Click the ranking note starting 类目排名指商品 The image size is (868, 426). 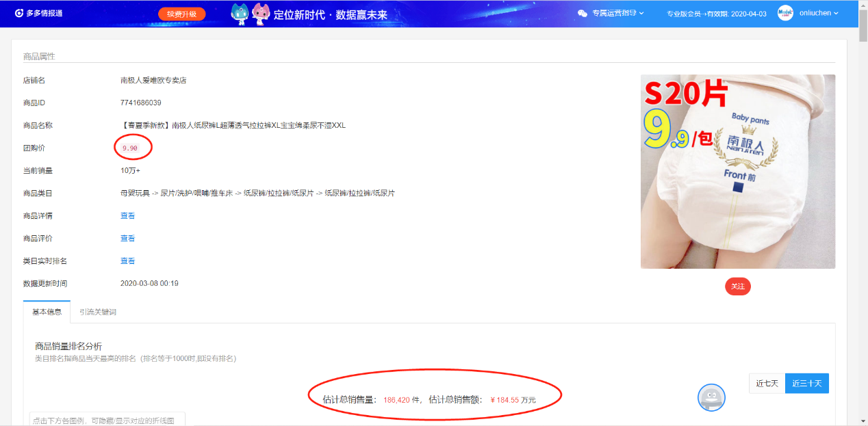136,359
